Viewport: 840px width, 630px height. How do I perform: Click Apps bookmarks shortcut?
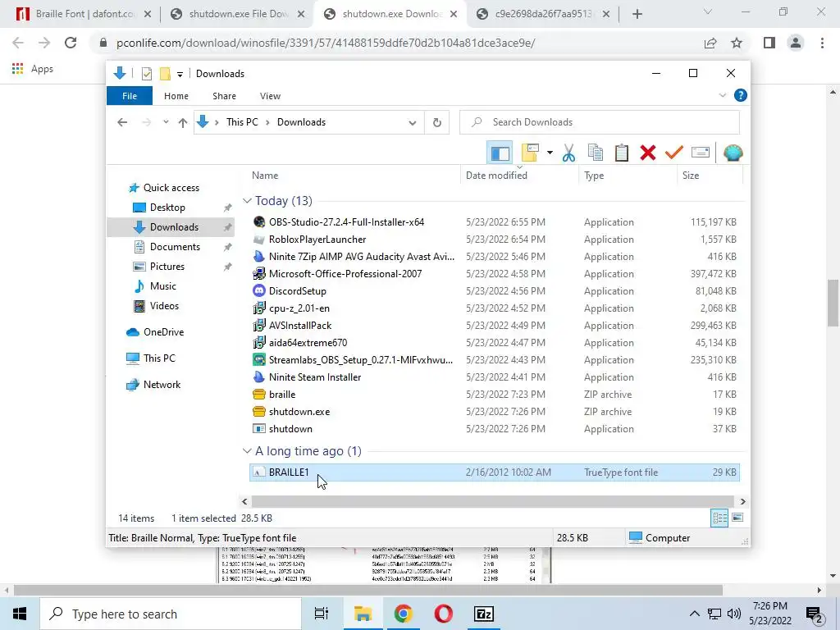[x=33, y=69]
